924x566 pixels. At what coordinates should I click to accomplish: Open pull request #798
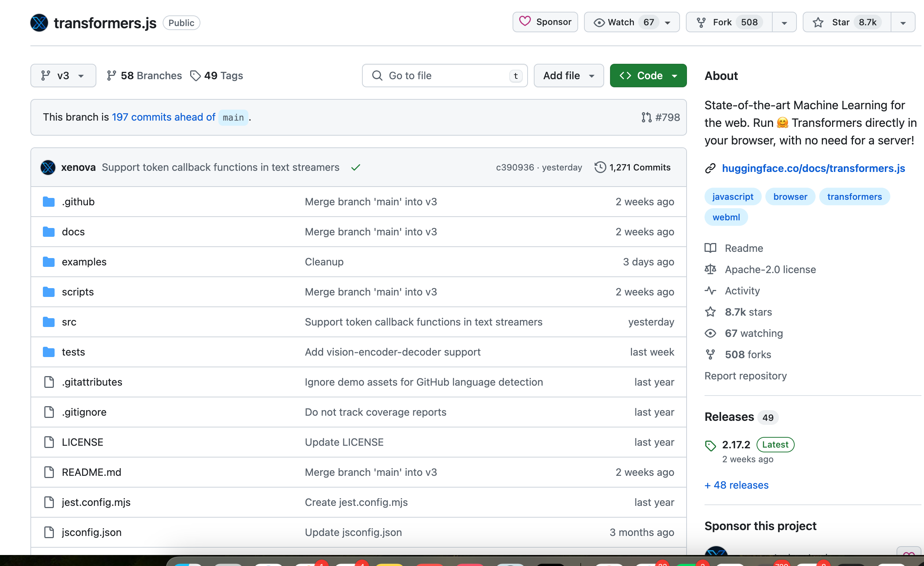point(660,117)
